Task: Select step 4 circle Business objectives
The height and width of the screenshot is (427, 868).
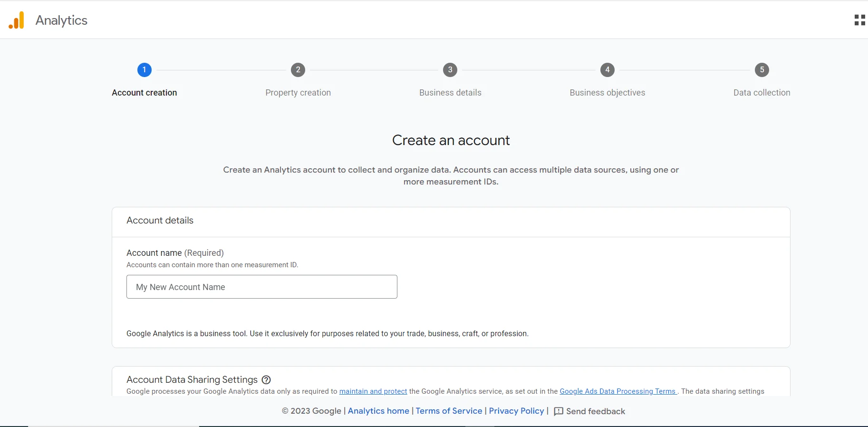Action: pyautogui.click(x=607, y=70)
